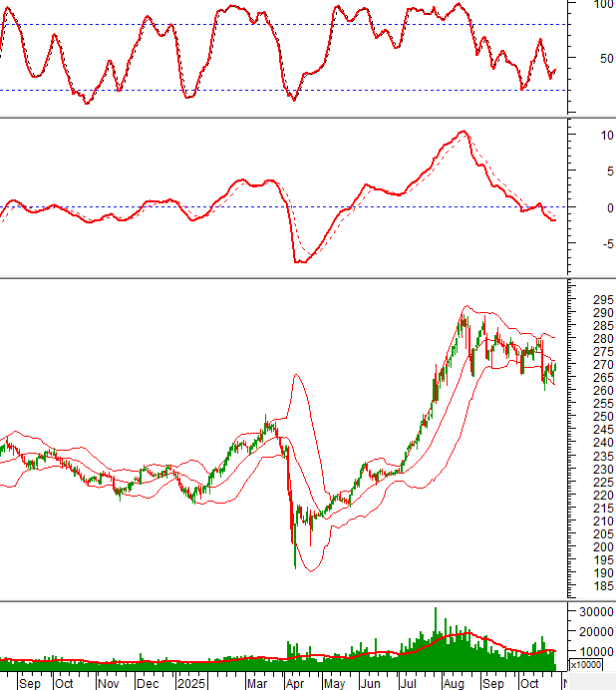Click the 100 level on the oscillator scale

tap(604, 5)
